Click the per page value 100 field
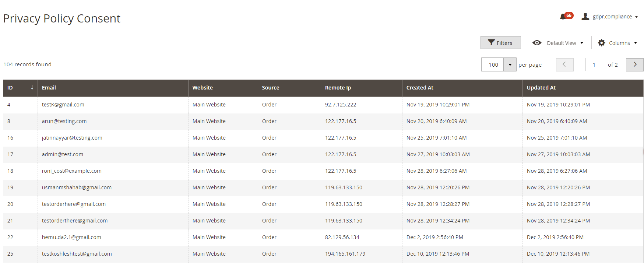The width and height of the screenshot is (644, 263). pos(493,64)
